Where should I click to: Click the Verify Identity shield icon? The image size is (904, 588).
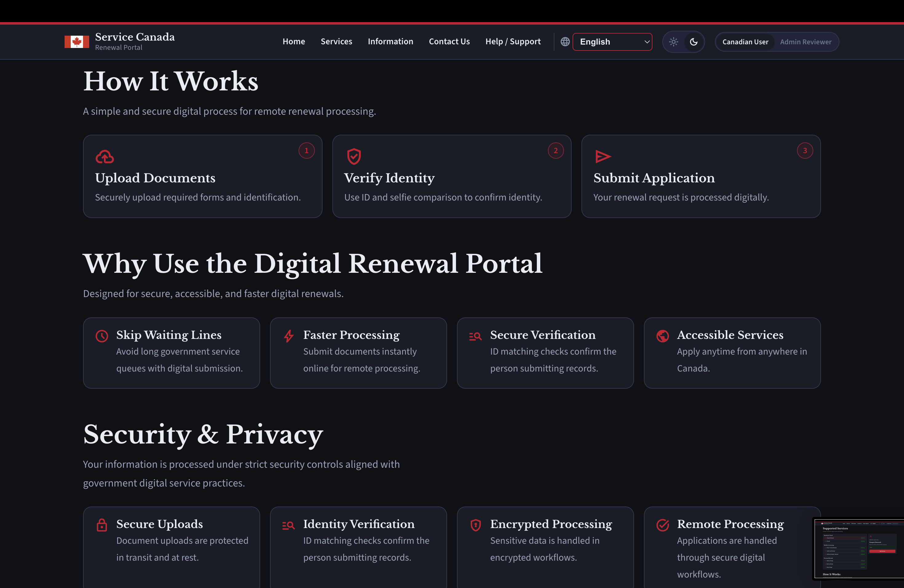(354, 157)
